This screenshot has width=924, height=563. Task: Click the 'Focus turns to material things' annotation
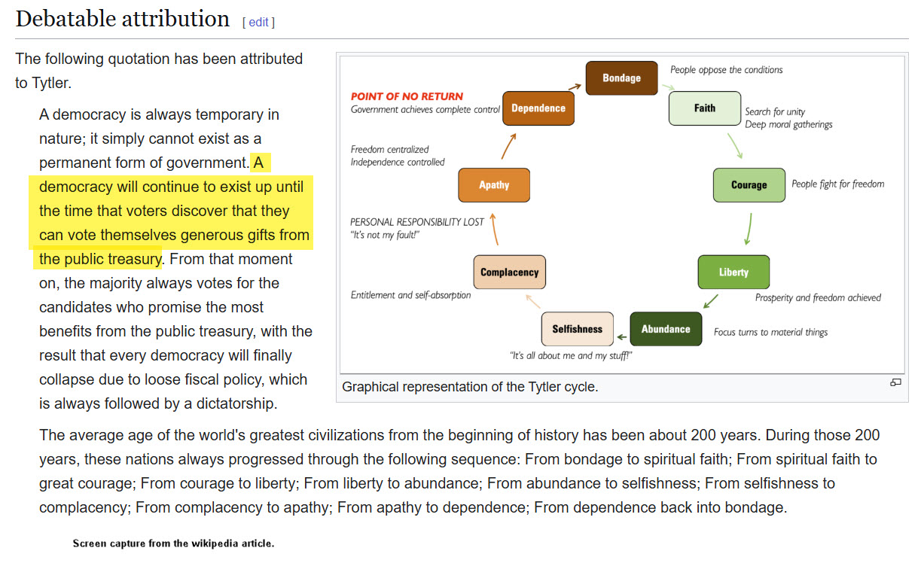pyautogui.click(x=770, y=332)
